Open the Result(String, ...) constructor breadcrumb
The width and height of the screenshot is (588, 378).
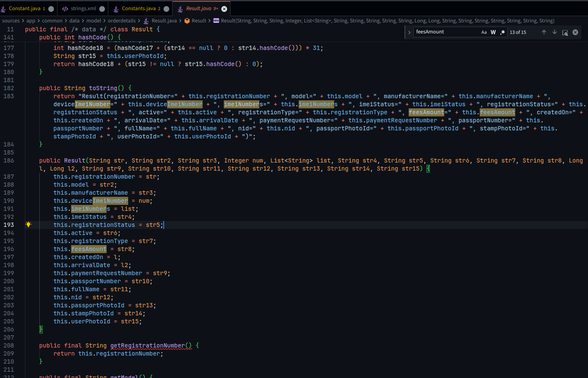click(387, 21)
